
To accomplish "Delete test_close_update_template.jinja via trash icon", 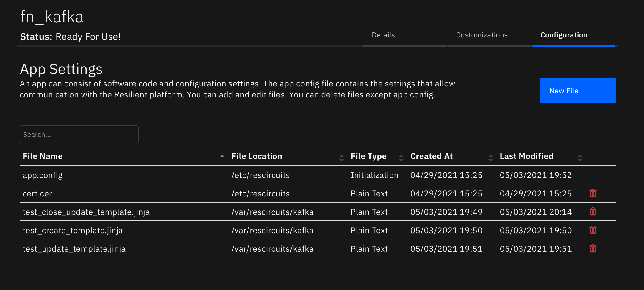I will [x=593, y=212].
